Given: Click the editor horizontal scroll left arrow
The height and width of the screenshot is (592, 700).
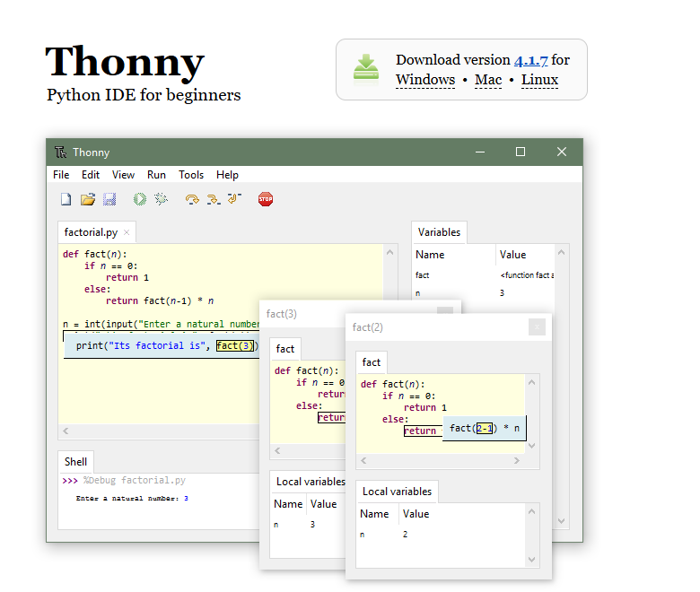Looking at the screenshot, I should (66, 431).
